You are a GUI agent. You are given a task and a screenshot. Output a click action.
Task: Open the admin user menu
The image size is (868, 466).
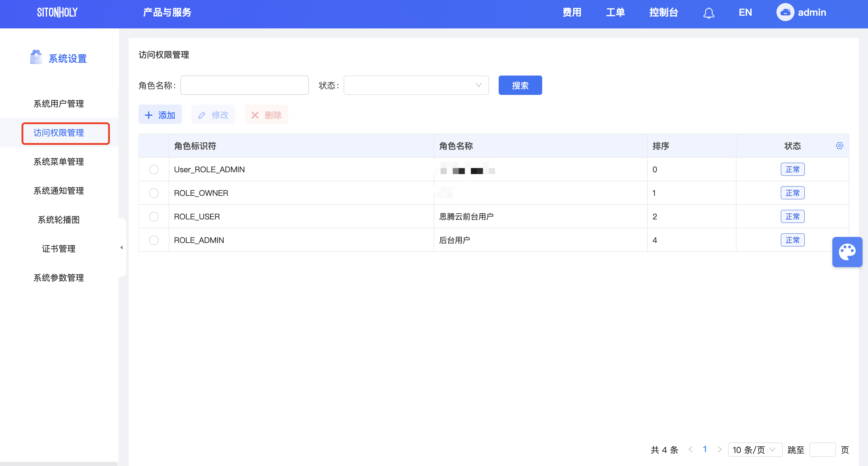tap(812, 12)
